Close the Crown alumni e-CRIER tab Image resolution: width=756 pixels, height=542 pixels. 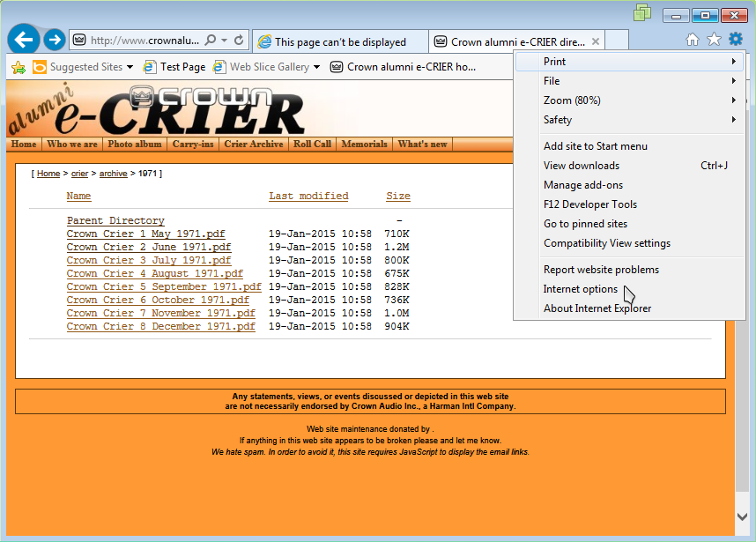[596, 41]
